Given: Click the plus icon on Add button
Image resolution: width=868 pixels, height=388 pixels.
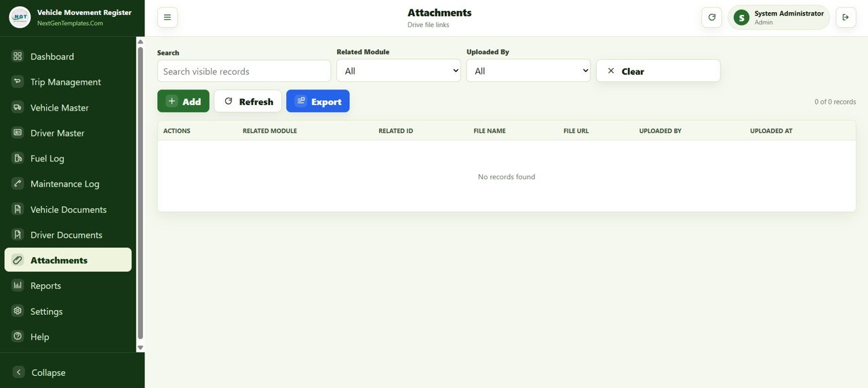Looking at the screenshot, I should coord(172,101).
